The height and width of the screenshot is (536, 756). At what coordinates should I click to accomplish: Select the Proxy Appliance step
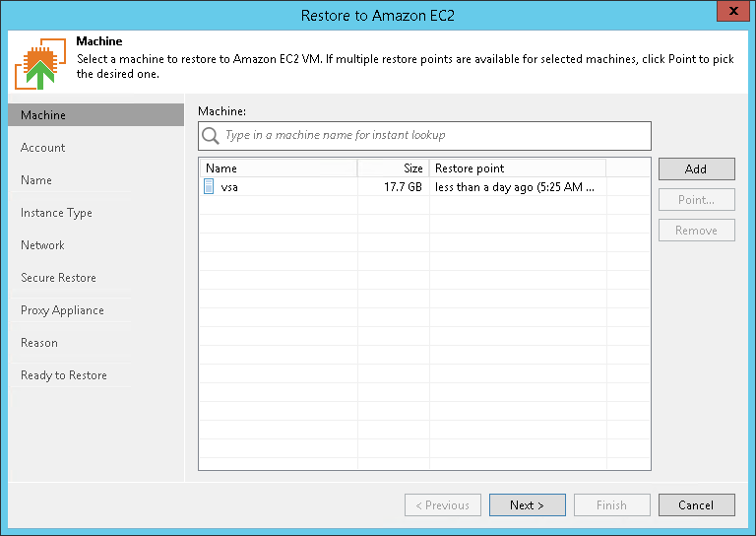click(62, 310)
